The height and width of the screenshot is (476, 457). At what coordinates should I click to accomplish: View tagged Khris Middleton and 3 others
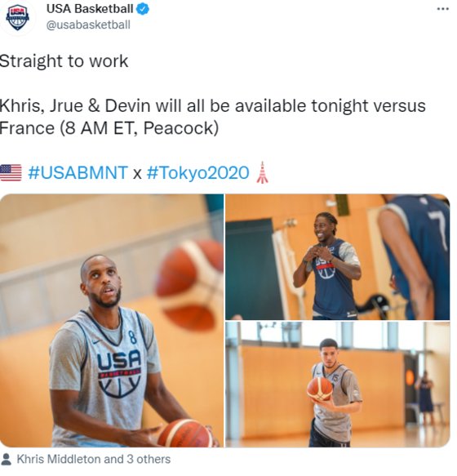tap(94, 459)
